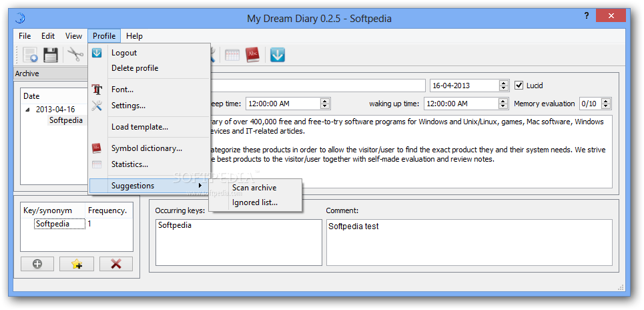Click the Archive panel header
This screenshot has width=644, height=310.
click(x=51, y=73)
